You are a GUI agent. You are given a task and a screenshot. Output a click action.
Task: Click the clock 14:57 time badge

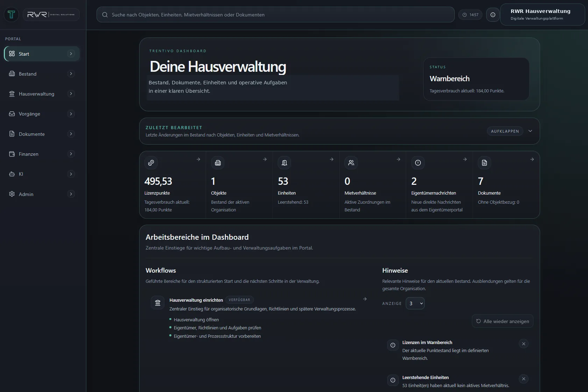470,15
